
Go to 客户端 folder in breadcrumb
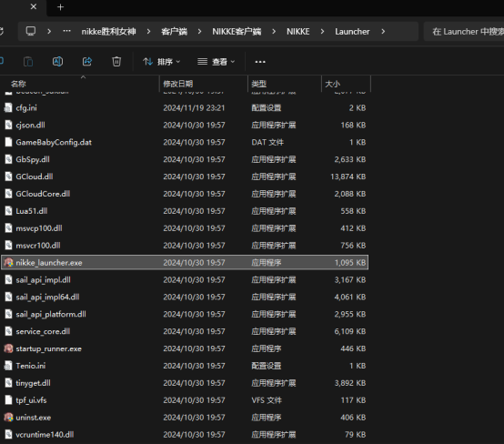coord(174,32)
